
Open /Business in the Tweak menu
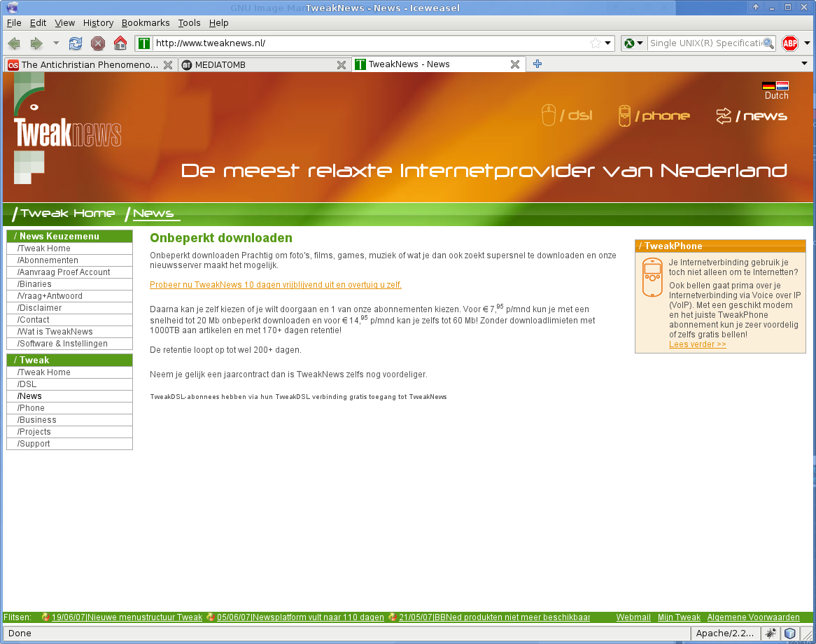click(x=70, y=420)
